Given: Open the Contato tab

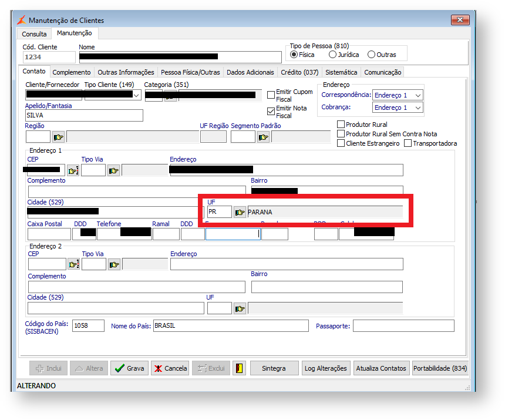Looking at the screenshot, I should [34, 71].
